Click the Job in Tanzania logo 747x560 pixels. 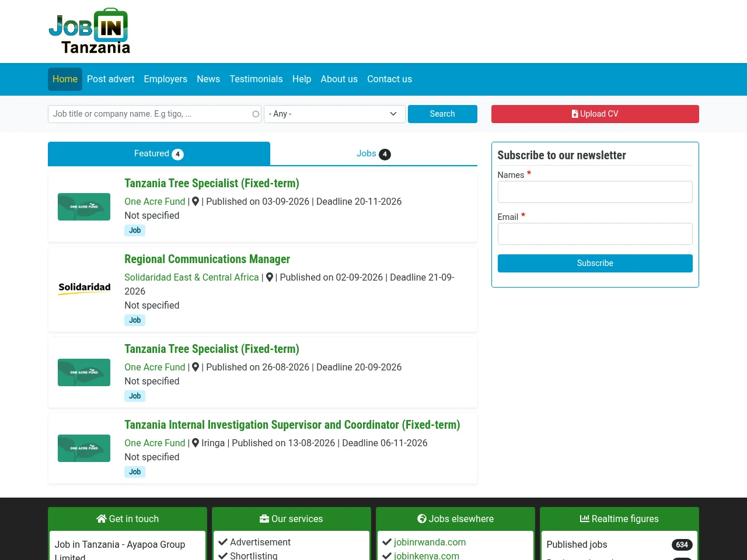coord(89,32)
